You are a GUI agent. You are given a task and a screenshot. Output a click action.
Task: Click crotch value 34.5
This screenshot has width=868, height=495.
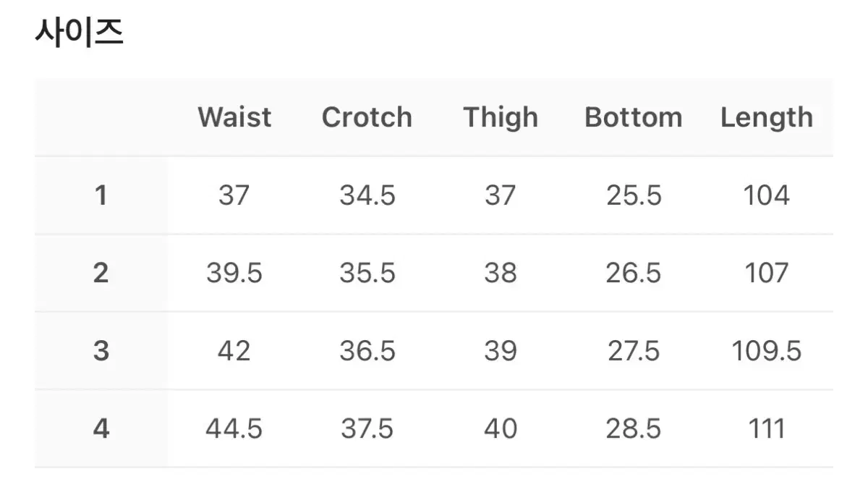[367, 195]
